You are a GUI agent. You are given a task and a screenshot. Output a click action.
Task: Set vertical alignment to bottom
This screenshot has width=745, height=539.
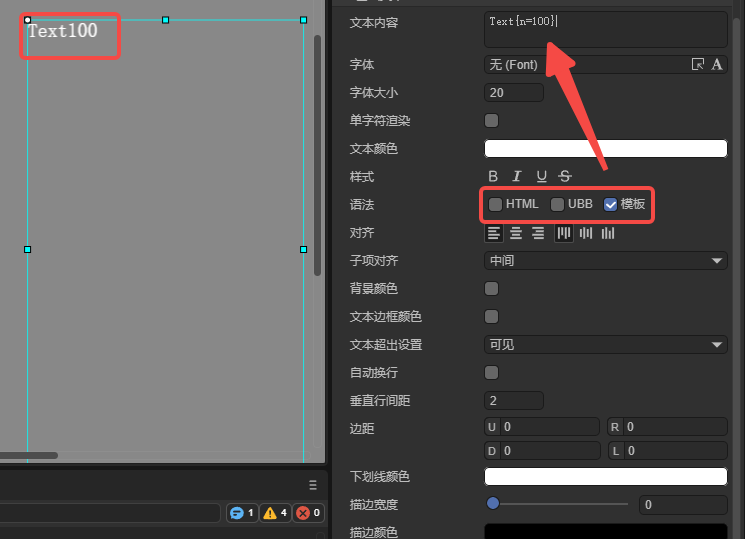(x=608, y=233)
